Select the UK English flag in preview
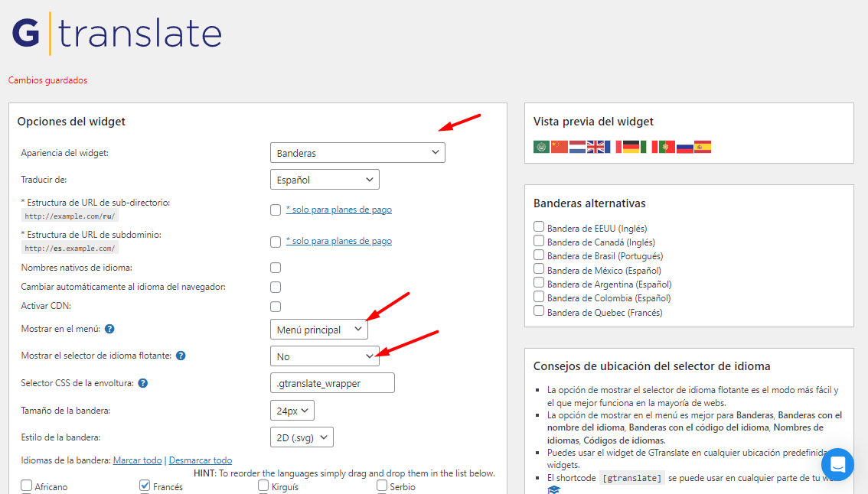Image resolution: width=868 pixels, height=494 pixels. [595, 147]
